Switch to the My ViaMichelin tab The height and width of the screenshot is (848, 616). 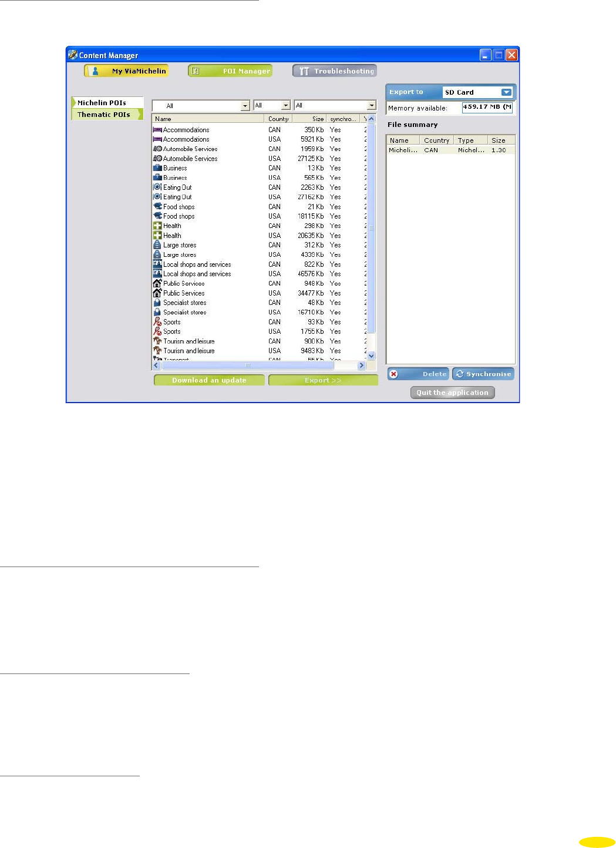click(126, 71)
